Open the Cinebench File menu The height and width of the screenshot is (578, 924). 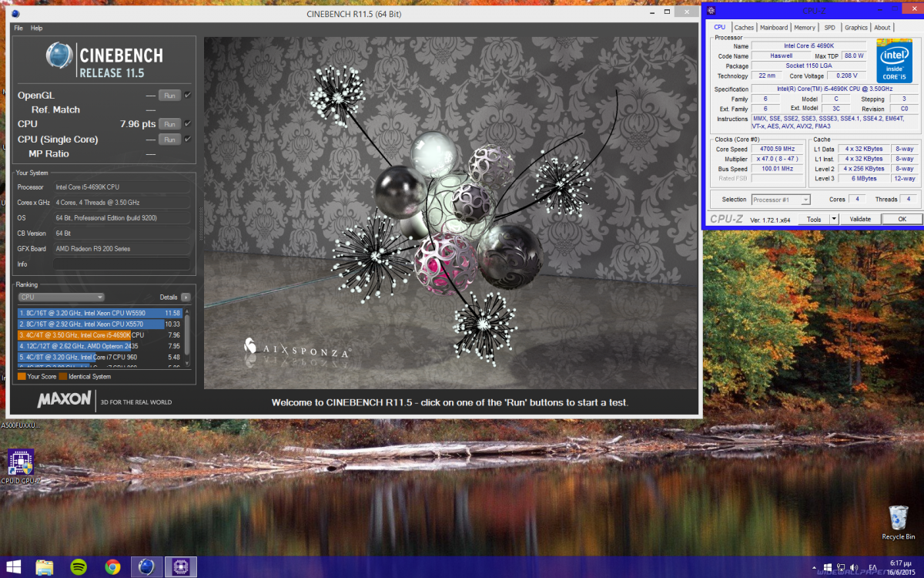18,28
